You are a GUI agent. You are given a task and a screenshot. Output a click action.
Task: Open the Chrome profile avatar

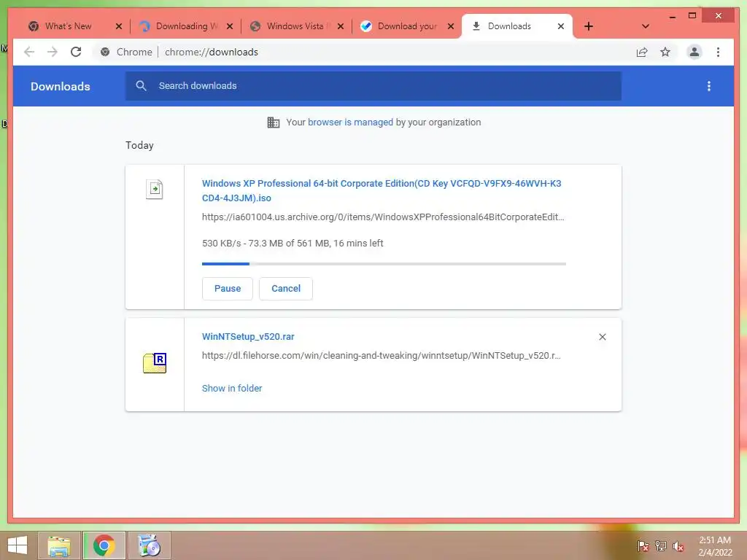[x=694, y=52]
